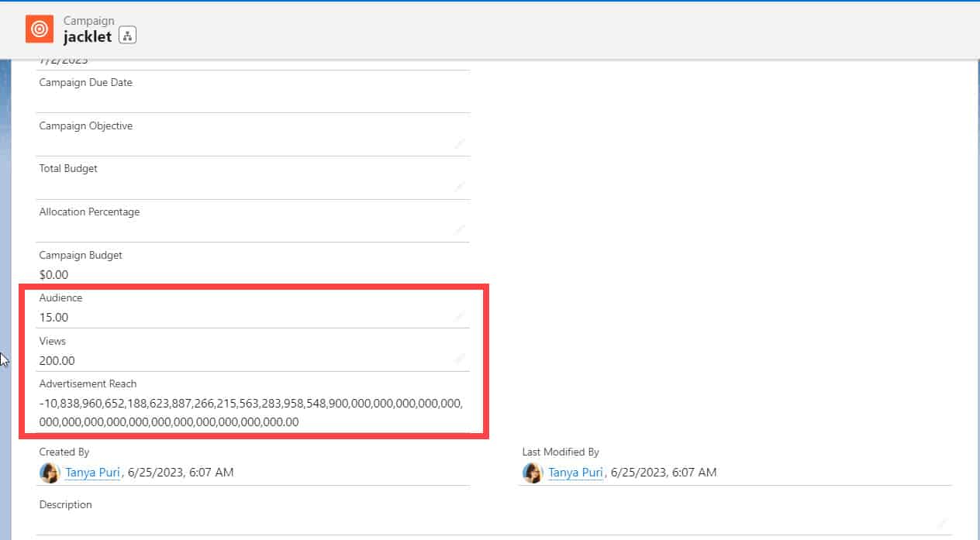Open Tanya Puri profile under Last Modified By
Screen dimensions: 980x540
tap(575, 473)
